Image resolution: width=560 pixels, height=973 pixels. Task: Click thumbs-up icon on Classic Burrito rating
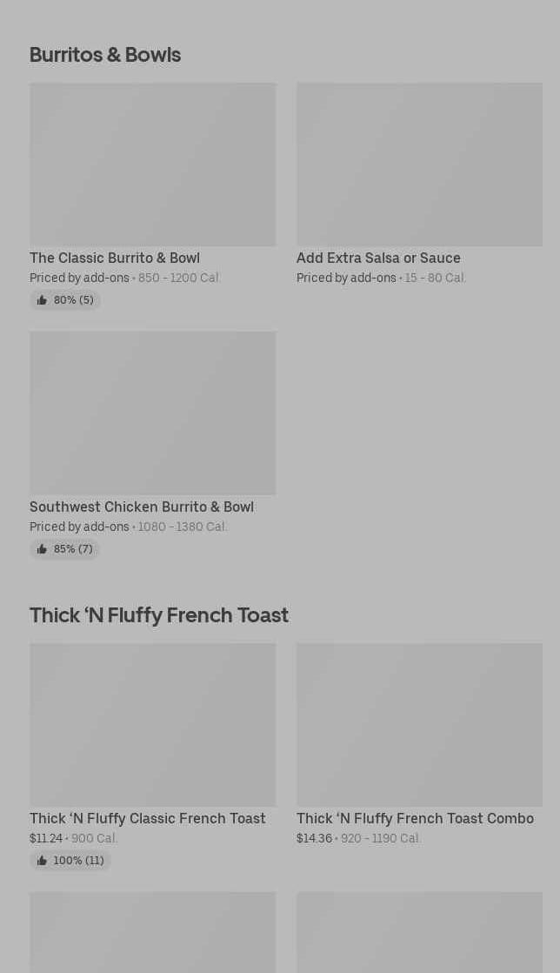point(42,300)
